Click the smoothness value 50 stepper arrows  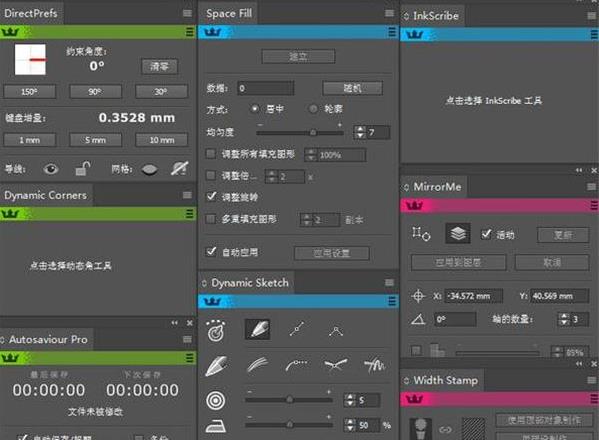click(x=350, y=425)
